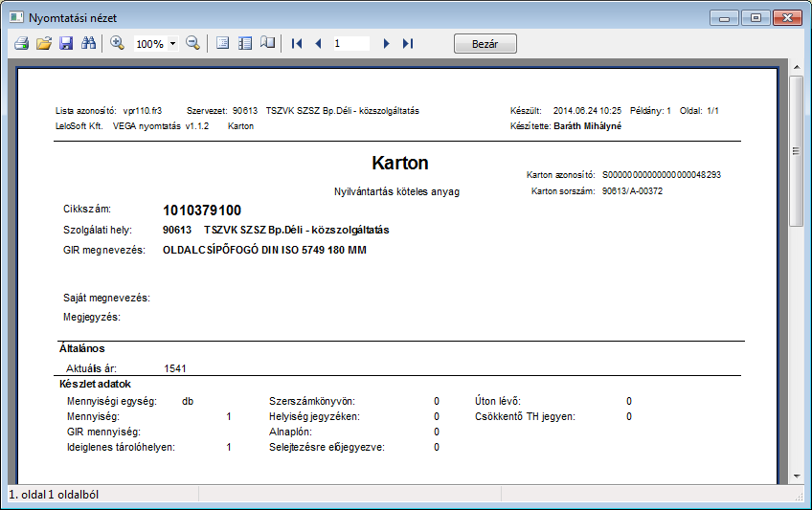Expand the 100% zoom dropdown

coord(173,44)
